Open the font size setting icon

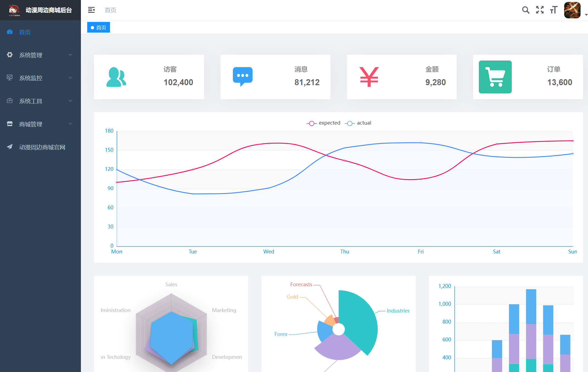[554, 10]
